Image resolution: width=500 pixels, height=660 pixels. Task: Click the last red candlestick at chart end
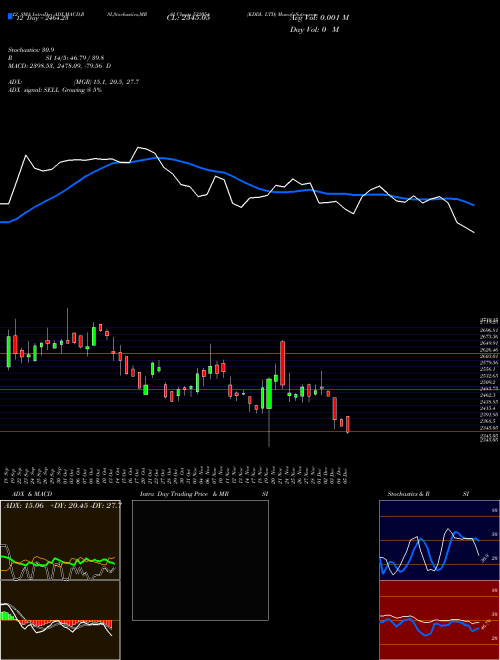(348, 425)
